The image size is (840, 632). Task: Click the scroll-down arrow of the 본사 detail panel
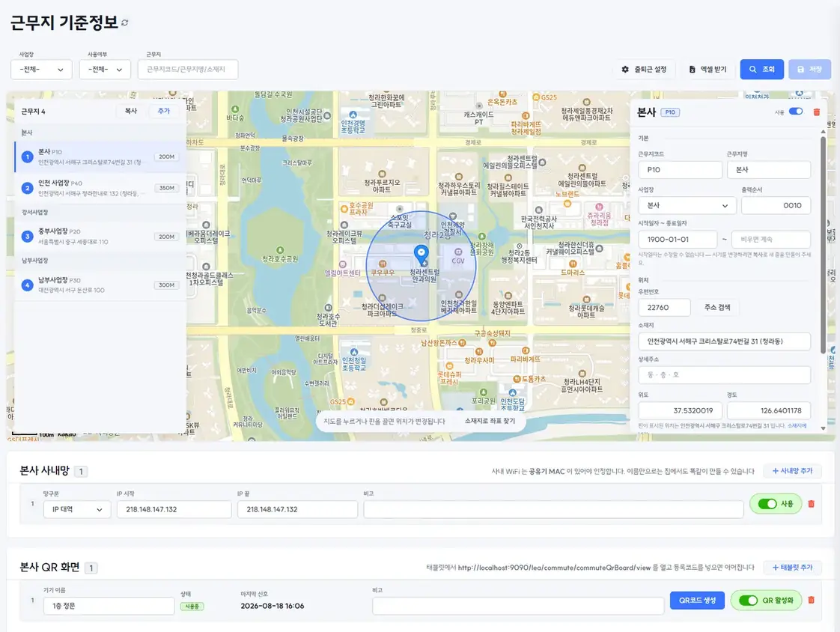823,428
